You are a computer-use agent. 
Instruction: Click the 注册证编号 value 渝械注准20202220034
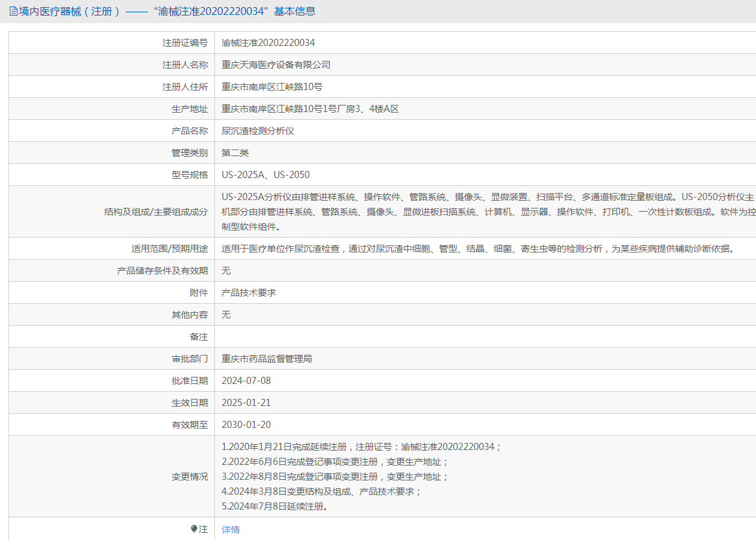pos(268,43)
